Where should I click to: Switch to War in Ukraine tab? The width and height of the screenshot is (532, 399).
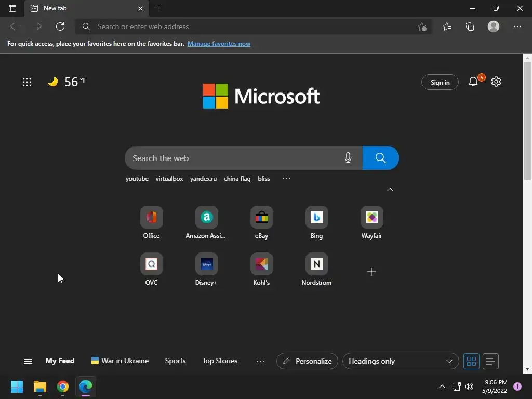coord(120,361)
